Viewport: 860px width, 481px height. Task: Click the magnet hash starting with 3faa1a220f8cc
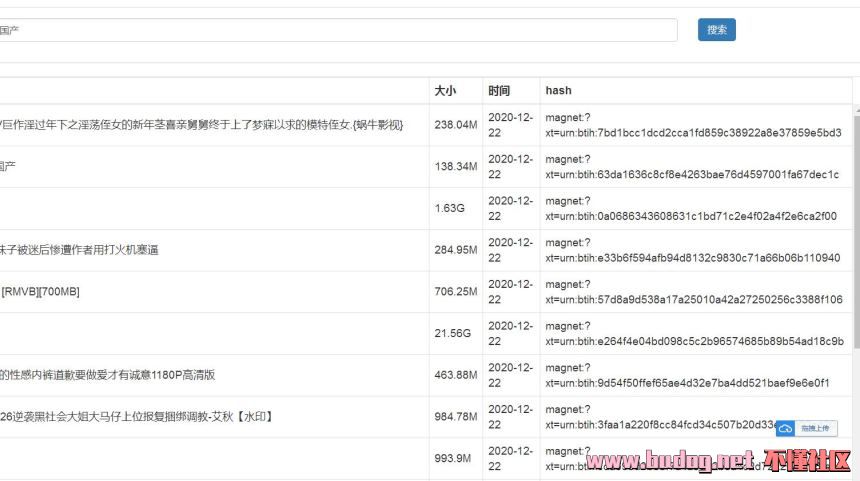(660, 417)
